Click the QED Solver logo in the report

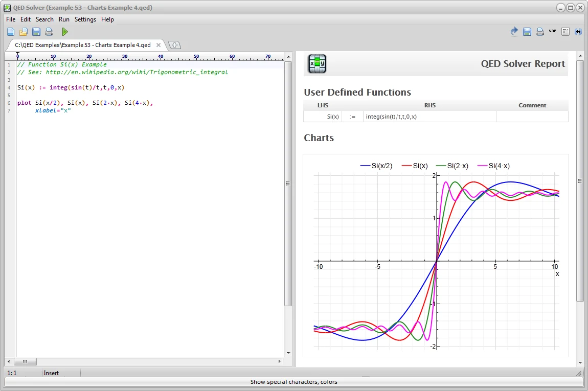[x=317, y=64]
